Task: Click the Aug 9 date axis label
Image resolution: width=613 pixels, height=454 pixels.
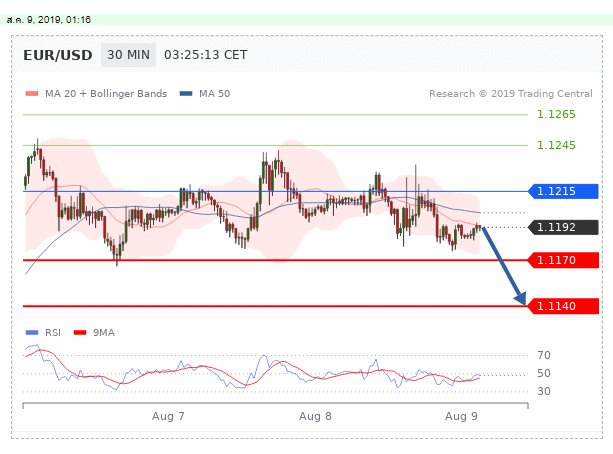Action: pyautogui.click(x=461, y=416)
